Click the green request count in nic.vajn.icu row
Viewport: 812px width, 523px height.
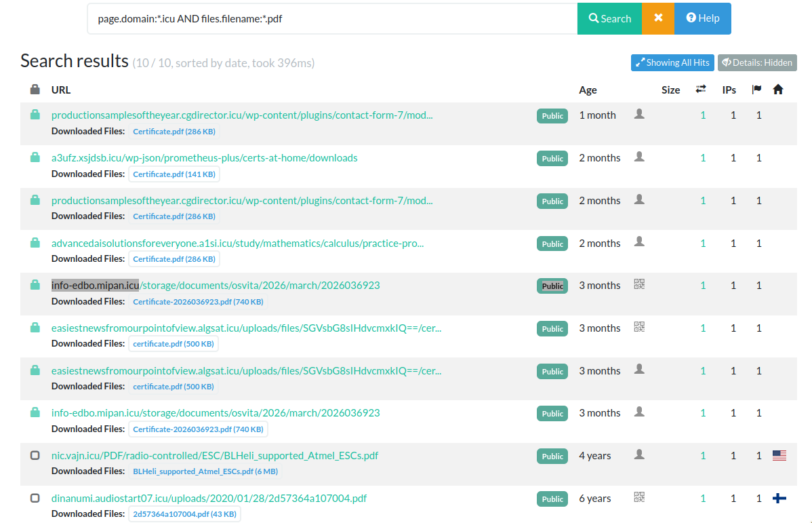[703, 456]
